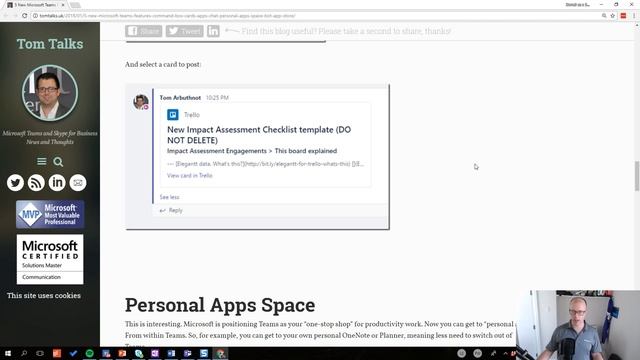The height and width of the screenshot is (360, 640).
Task: Click the browser address bar URL
Action: click(167, 16)
